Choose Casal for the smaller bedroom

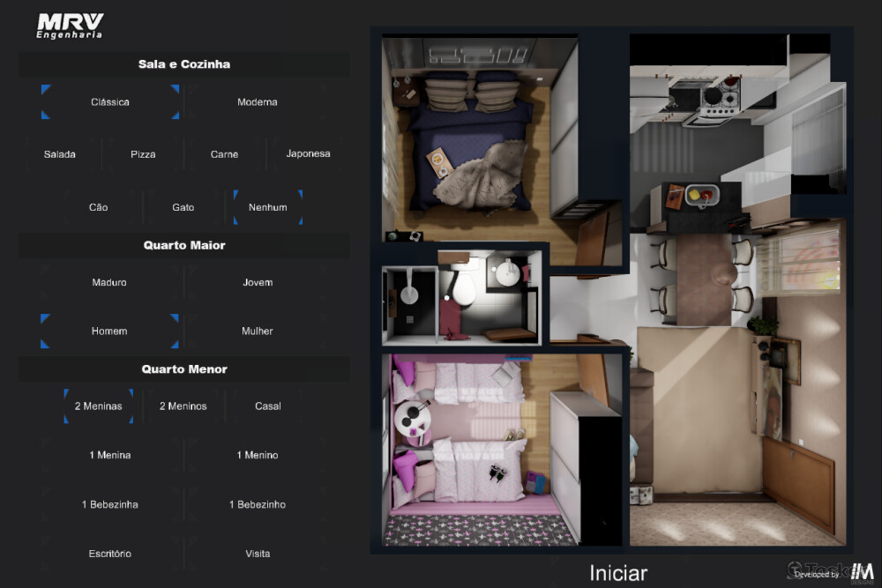[x=268, y=406]
